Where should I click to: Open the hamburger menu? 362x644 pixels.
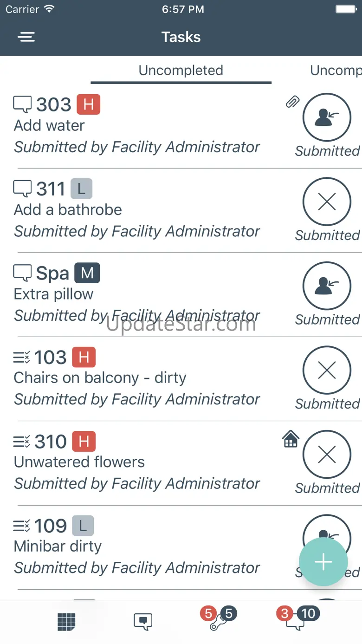(26, 37)
